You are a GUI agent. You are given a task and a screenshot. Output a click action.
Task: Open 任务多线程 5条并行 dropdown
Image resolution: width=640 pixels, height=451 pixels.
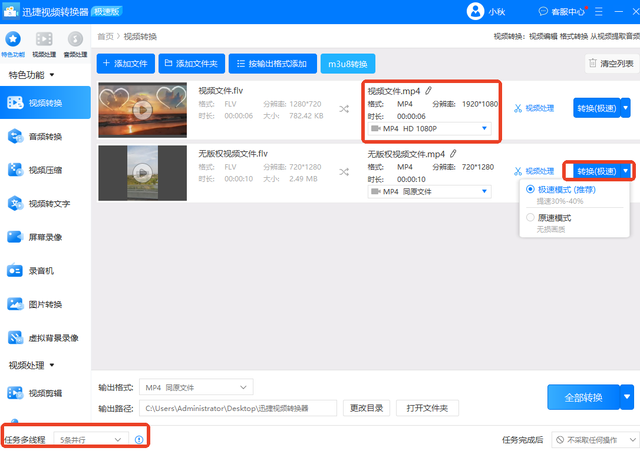(91, 440)
